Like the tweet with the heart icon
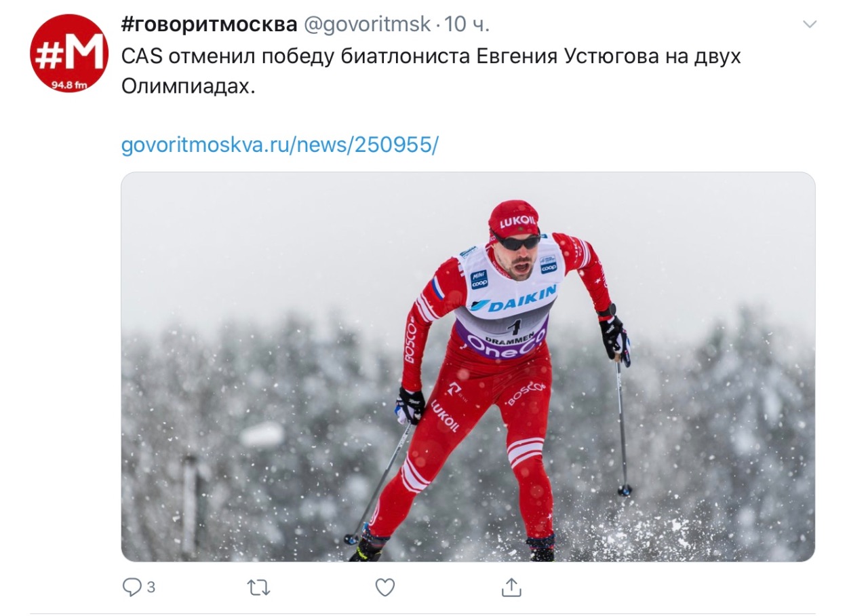Screen dimensions: 868x616 point(385,588)
